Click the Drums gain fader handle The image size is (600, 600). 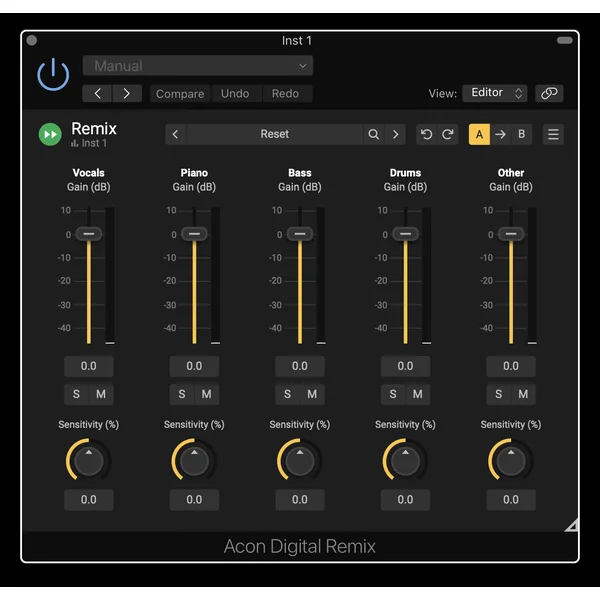point(406,234)
